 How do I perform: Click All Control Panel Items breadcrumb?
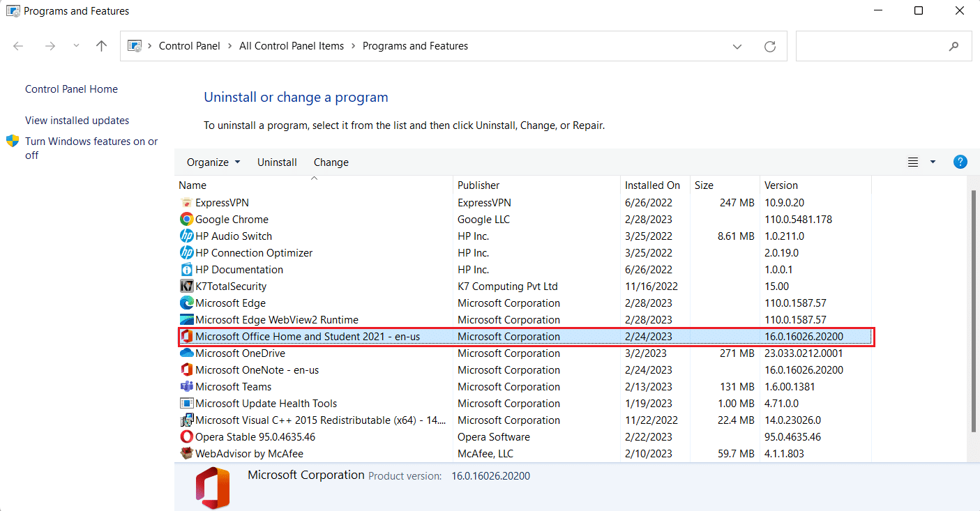(x=292, y=46)
